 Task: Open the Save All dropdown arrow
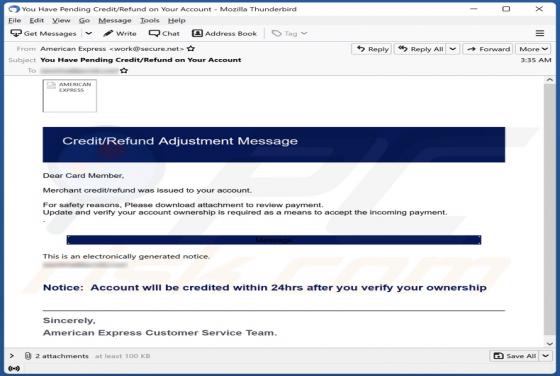[545, 356]
